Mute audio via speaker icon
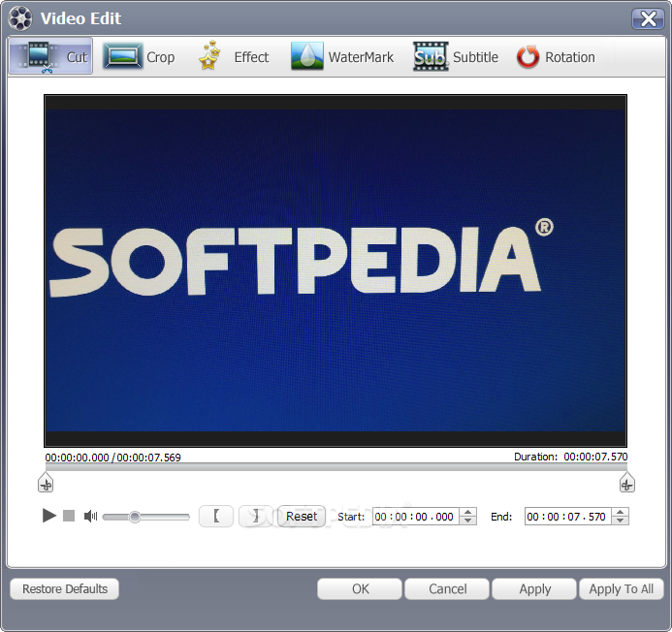Image resolution: width=672 pixels, height=632 pixels. tap(90, 517)
